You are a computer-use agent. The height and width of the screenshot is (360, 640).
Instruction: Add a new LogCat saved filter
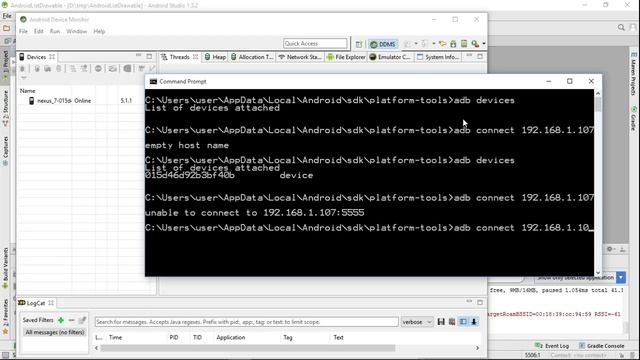point(61,320)
